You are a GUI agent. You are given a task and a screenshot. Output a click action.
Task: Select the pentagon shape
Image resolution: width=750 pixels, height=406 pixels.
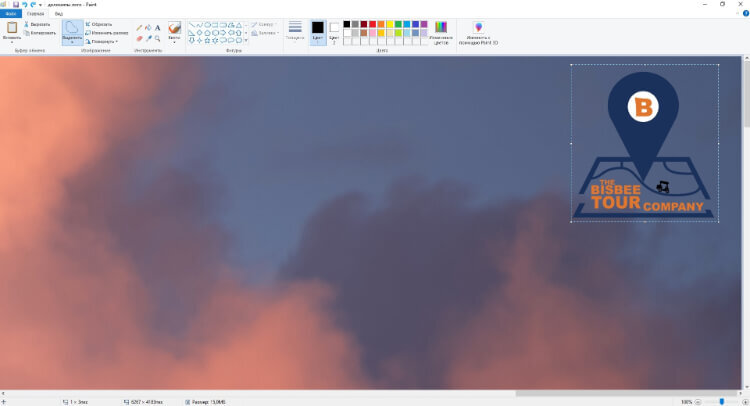click(x=207, y=33)
